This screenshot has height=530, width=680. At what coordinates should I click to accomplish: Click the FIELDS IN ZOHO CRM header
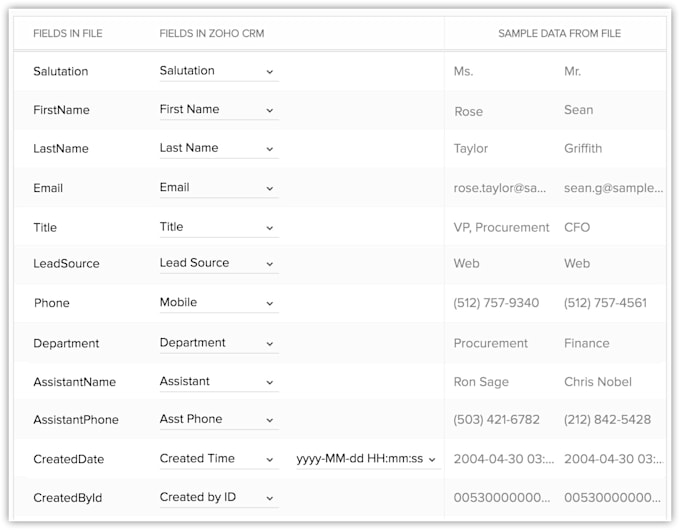click(x=212, y=33)
